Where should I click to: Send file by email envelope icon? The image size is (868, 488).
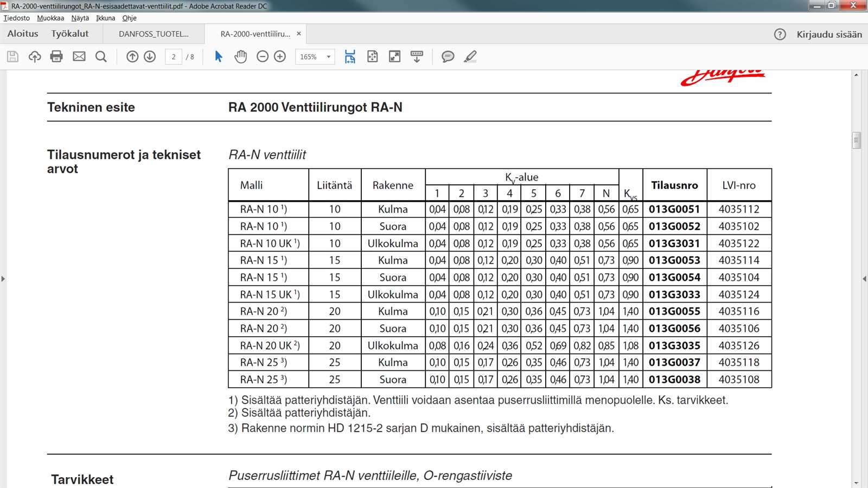(79, 56)
